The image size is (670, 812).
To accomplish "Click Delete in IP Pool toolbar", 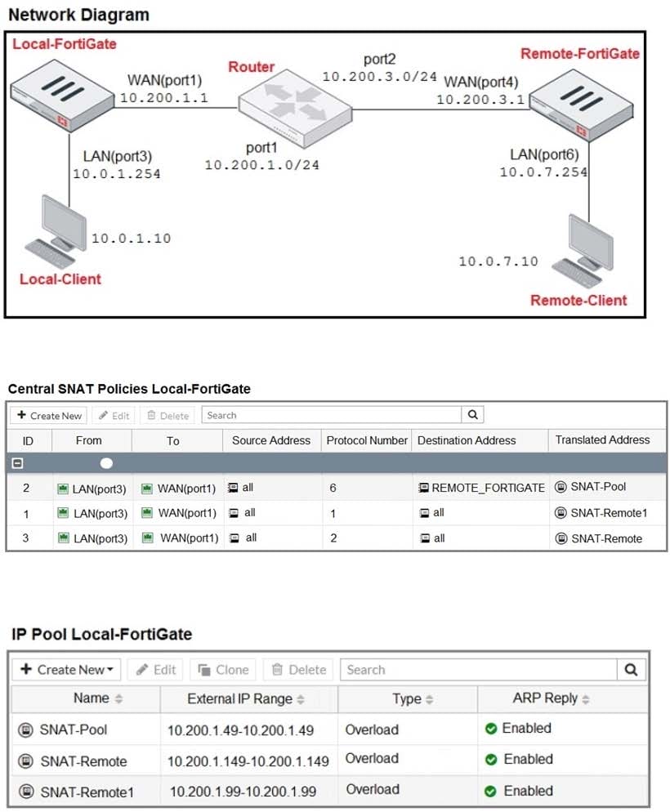I will [x=299, y=670].
